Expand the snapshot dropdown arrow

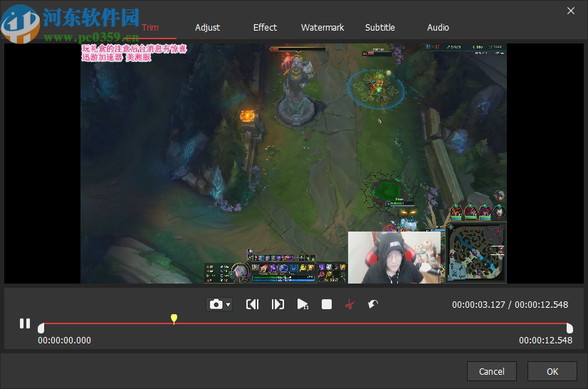(228, 304)
